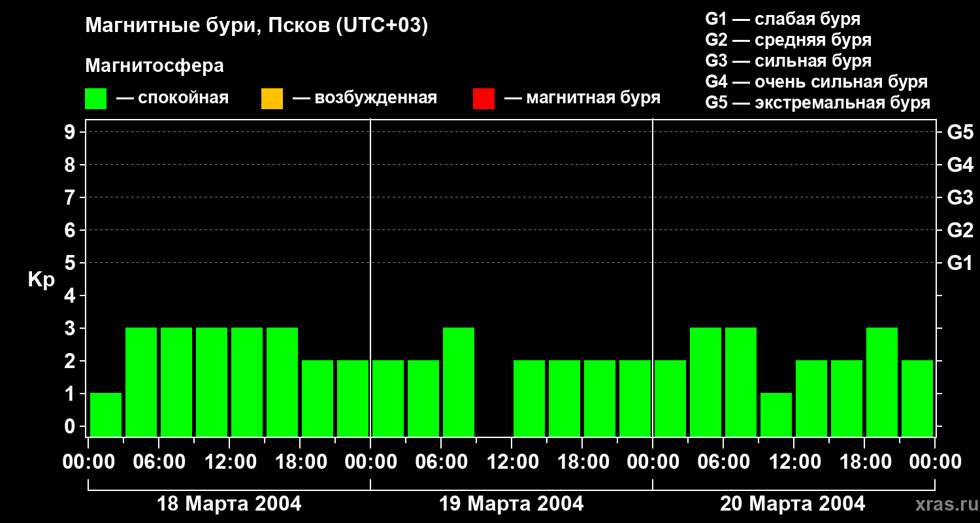Click the "Kp" axis label

click(x=41, y=280)
